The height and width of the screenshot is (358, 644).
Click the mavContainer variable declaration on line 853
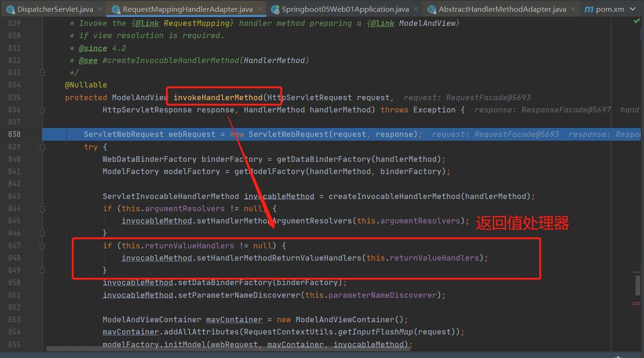[x=234, y=319]
